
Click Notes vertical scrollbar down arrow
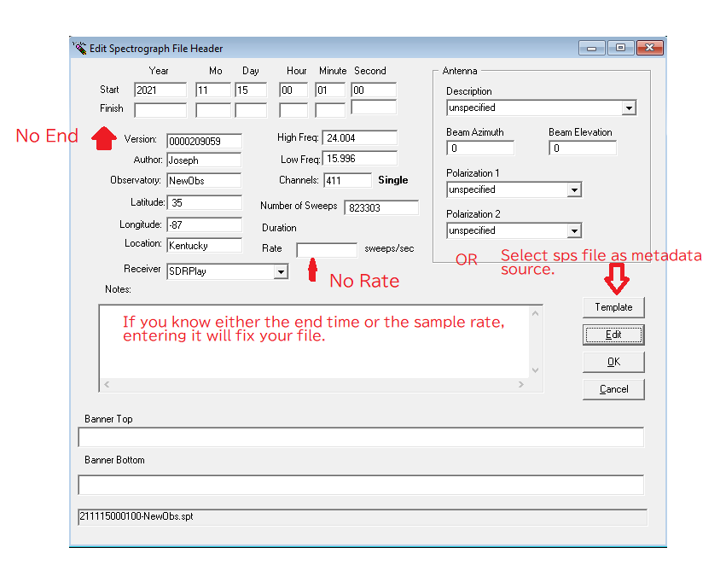point(535,370)
